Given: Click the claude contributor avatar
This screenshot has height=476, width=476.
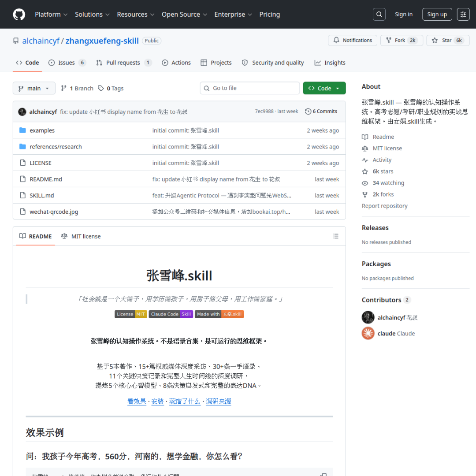Looking at the screenshot, I should tap(368, 333).
